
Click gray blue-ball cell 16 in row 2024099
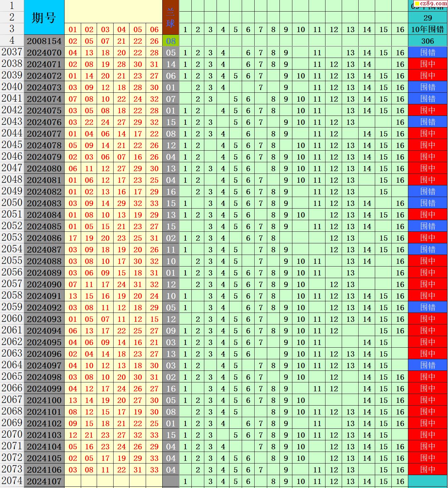tap(171, 389)
